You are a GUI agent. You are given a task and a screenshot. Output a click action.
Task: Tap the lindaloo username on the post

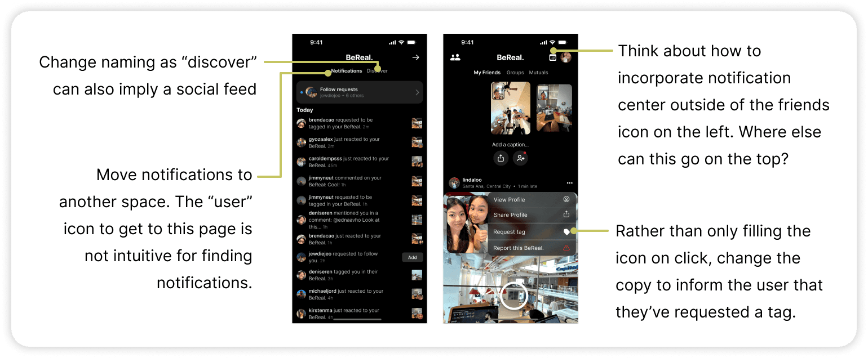tap(472, 180)
